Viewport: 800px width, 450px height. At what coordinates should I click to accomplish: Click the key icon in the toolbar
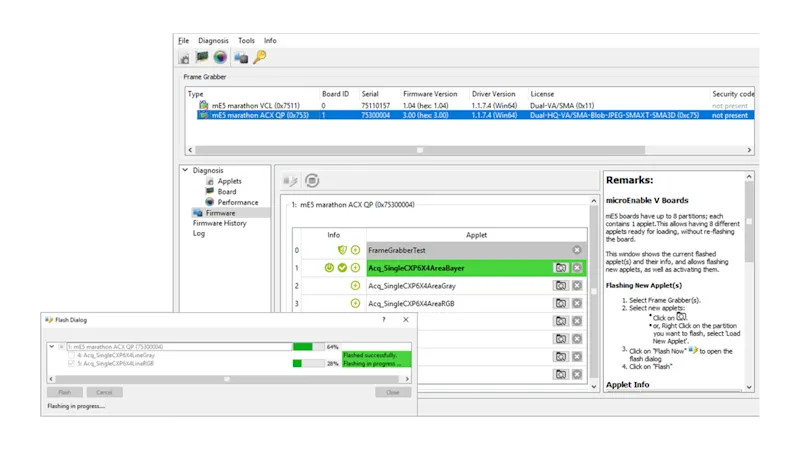click(260, 57)
